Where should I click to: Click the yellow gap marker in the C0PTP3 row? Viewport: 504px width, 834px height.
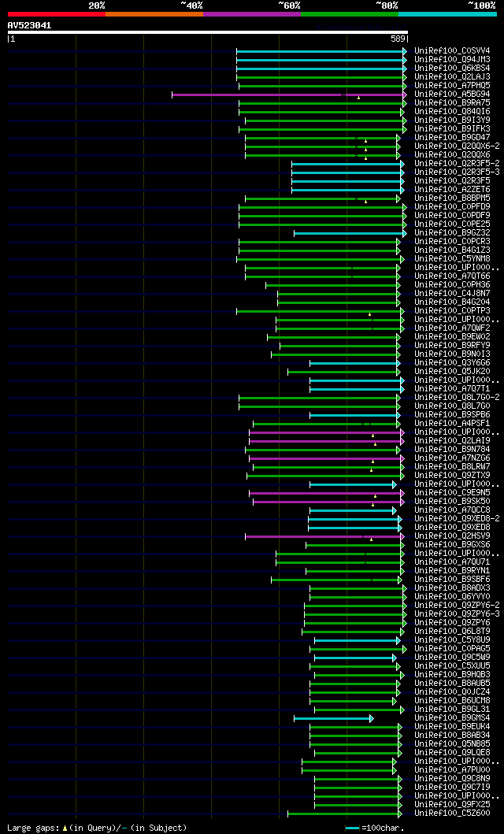pos(370,314)
